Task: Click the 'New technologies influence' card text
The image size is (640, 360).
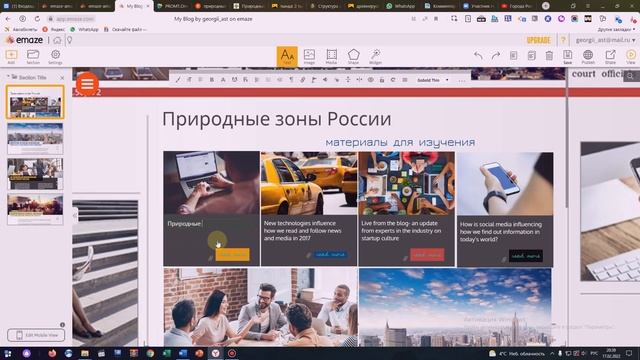Action: [x=302, y=231]
